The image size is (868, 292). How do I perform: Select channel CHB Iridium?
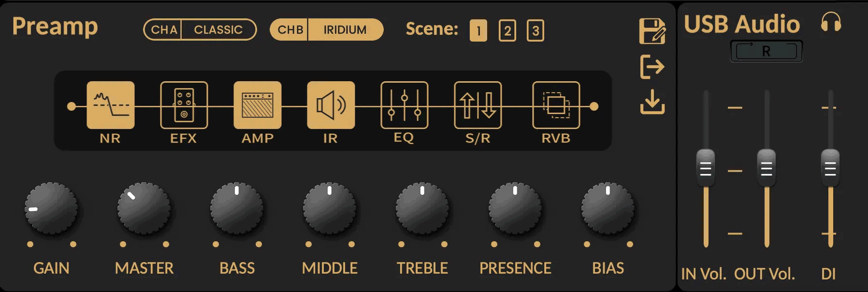click(x=326, y=30)
